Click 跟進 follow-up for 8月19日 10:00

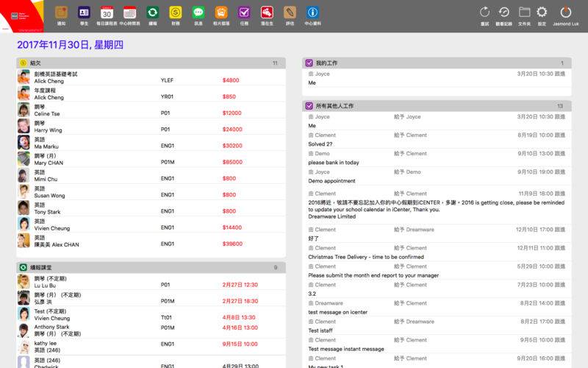(559, 135)
